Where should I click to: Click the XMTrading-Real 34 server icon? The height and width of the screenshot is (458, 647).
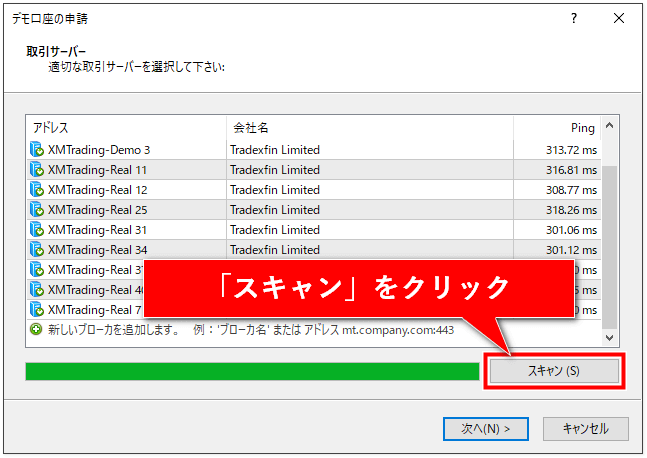tap(37, 250)
